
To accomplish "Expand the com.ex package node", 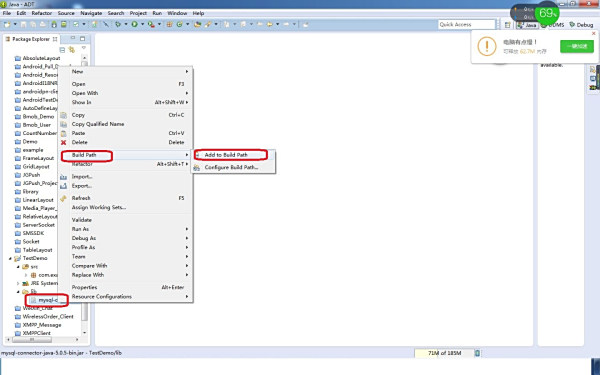I will (26, 275).
